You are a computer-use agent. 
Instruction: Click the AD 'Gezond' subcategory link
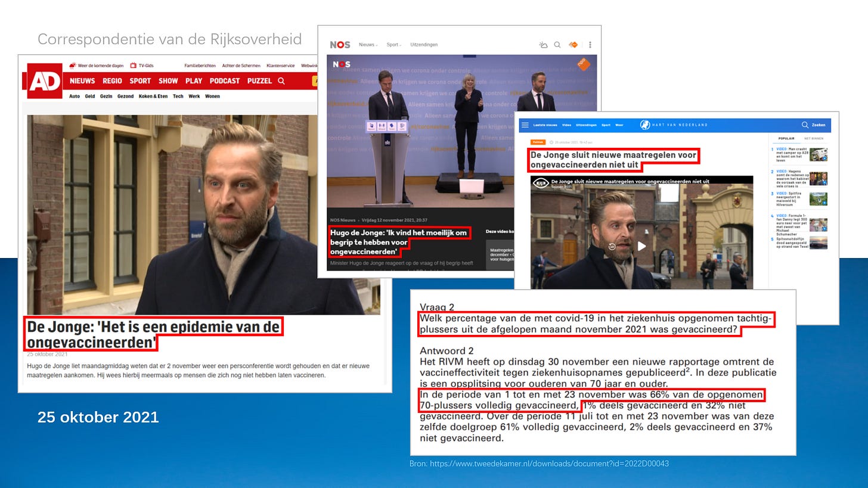(126, 96)
